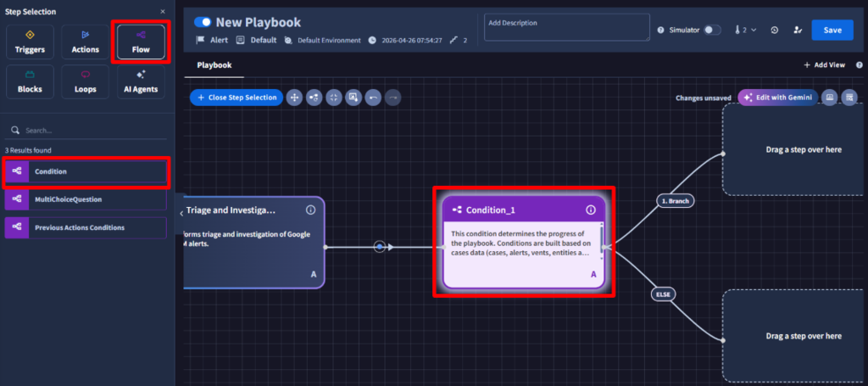Open the Loops step category
Image resolution: width=868 pixels, height=386 pixels.
click(86, 81)
